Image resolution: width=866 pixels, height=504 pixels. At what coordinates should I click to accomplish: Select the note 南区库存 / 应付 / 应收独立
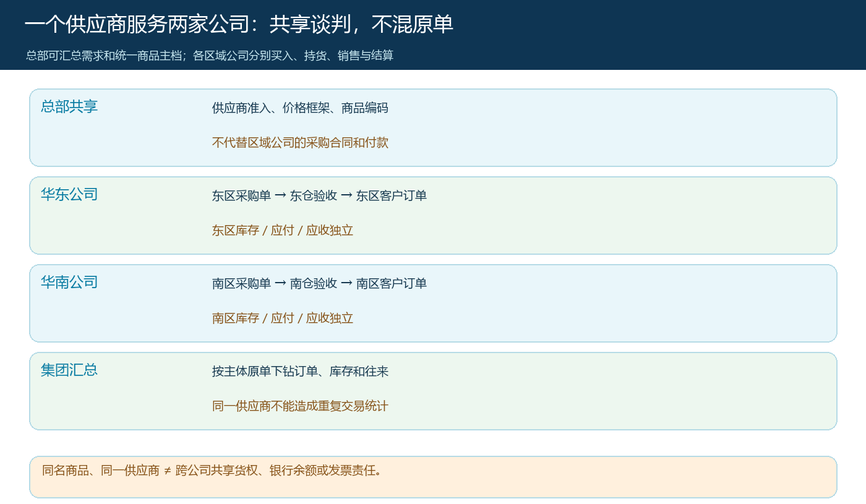pyautogui.click(x=283, y=318)
